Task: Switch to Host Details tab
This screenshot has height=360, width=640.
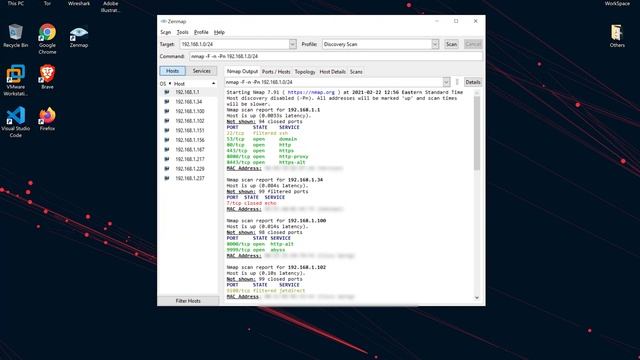Action: [x=332, y=72]
